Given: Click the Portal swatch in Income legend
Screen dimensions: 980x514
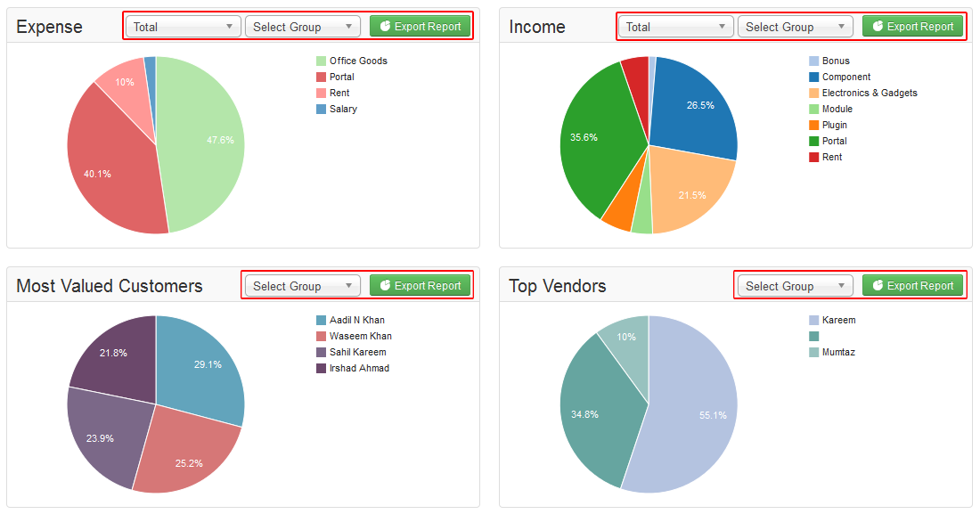Looking at the screenshot, I should [813, 142].
